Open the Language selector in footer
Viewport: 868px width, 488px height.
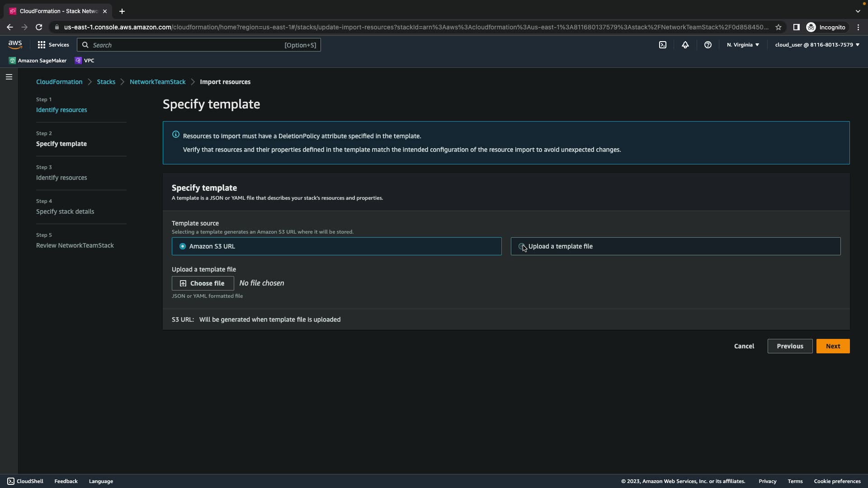coord(101,481)
